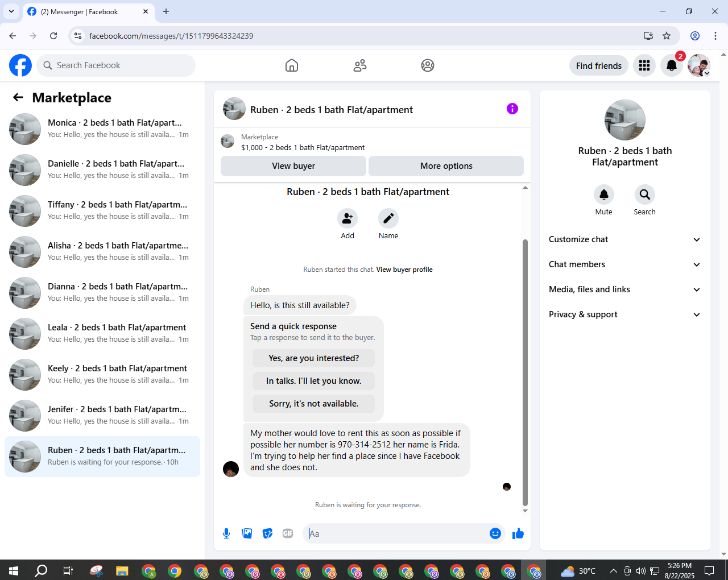Expand the Media, files and links section
The height and width of the screenshot is (580, 728).
click(625, 289)
